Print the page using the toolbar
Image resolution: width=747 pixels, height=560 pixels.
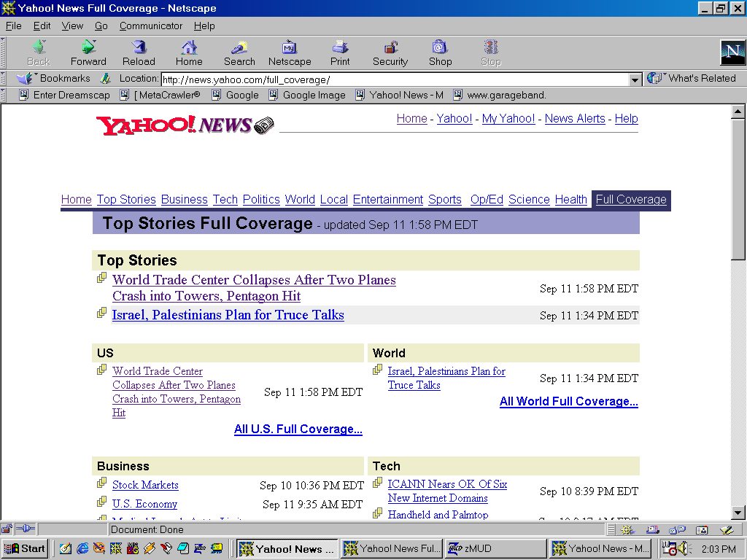(340, 52)
